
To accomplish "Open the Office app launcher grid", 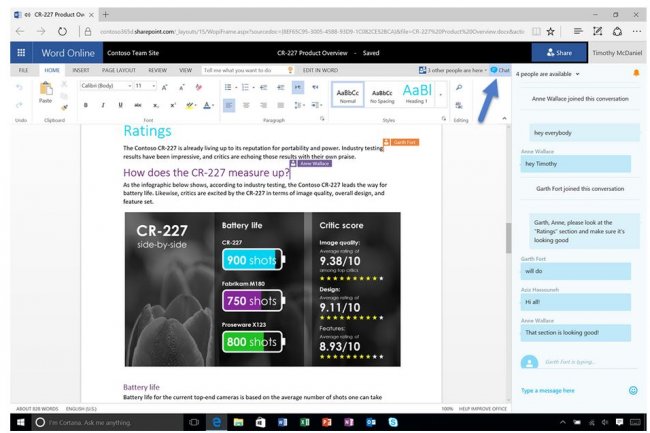I will (21, 53).
